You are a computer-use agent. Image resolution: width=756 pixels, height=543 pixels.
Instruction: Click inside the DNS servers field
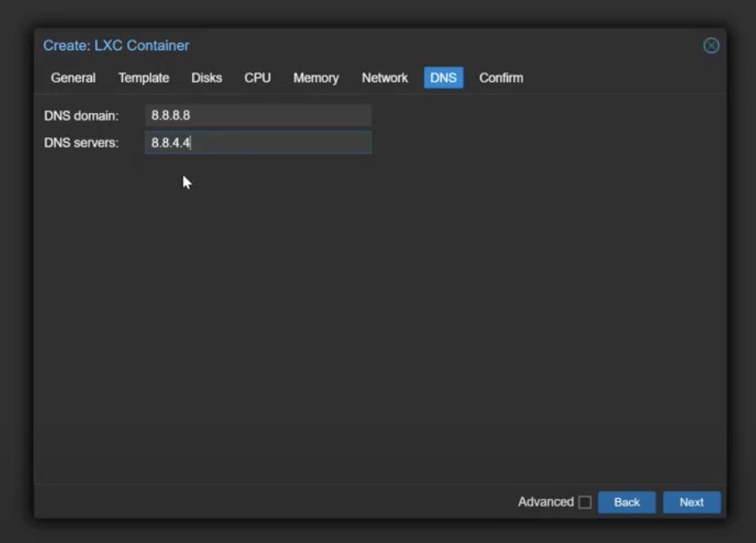(258, 143)
